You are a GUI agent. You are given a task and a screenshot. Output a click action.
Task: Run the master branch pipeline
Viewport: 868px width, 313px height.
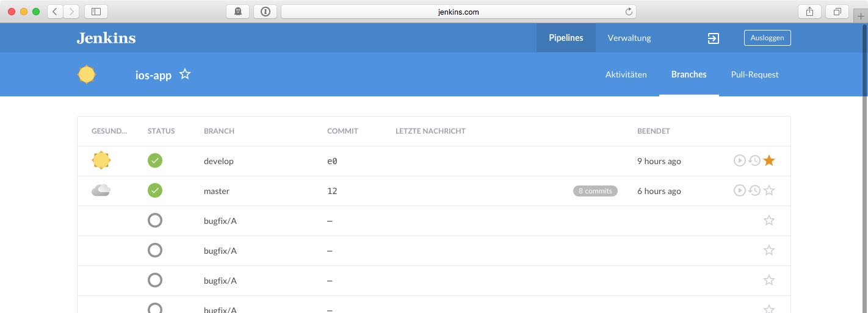[739, 190]
